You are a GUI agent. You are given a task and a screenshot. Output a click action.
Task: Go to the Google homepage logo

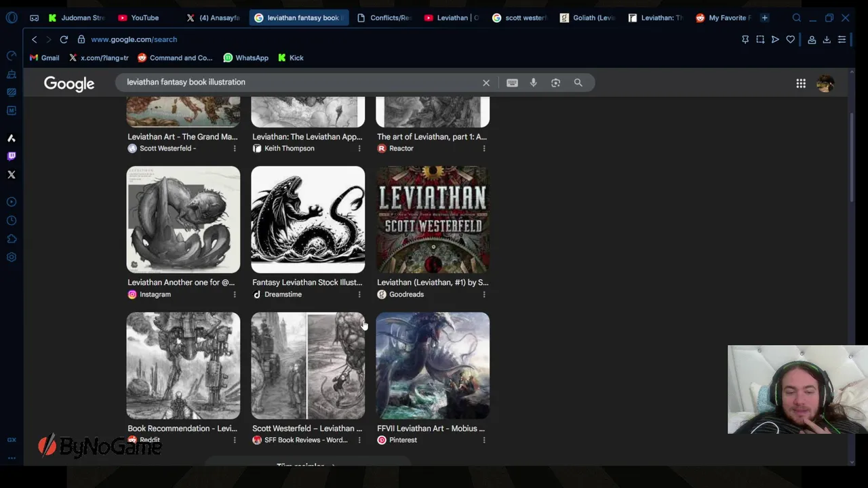pos(69,83)
